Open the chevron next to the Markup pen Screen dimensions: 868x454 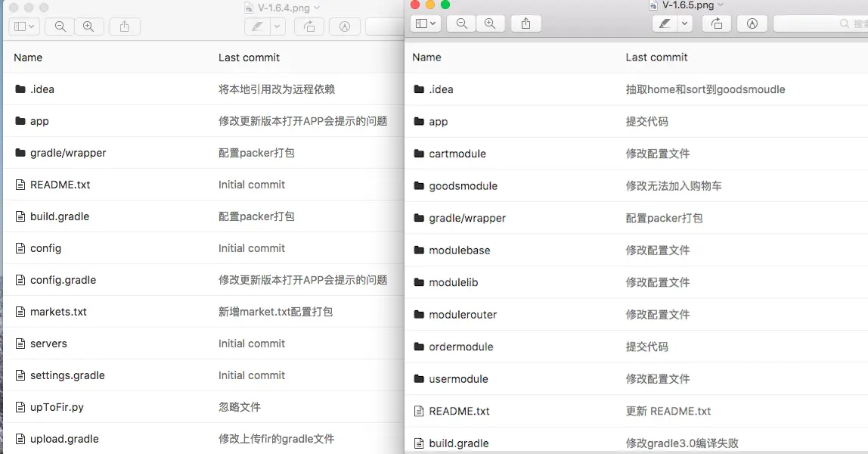coord(685,23)
